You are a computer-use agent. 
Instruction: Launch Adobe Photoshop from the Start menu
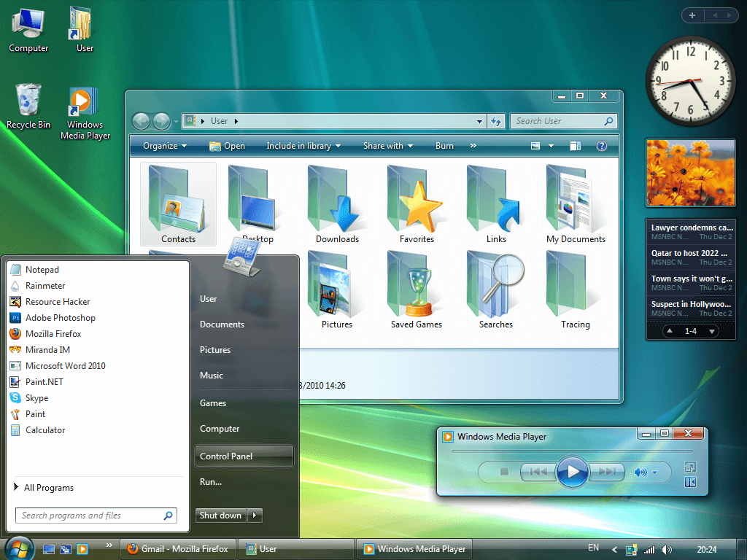[x=60, y=317]
